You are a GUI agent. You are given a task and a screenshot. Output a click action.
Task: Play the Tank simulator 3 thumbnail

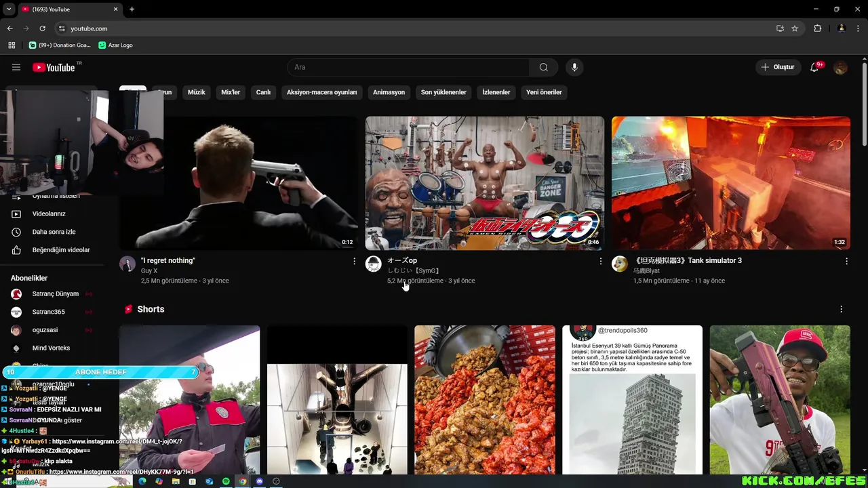pos(731,183)
